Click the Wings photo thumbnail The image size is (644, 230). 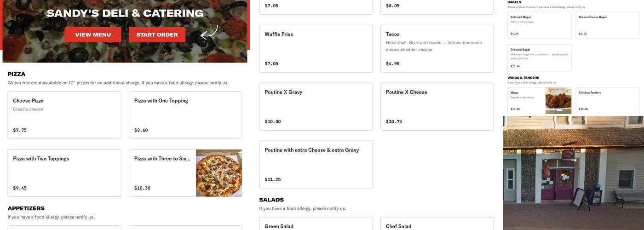tap(558, 101)
